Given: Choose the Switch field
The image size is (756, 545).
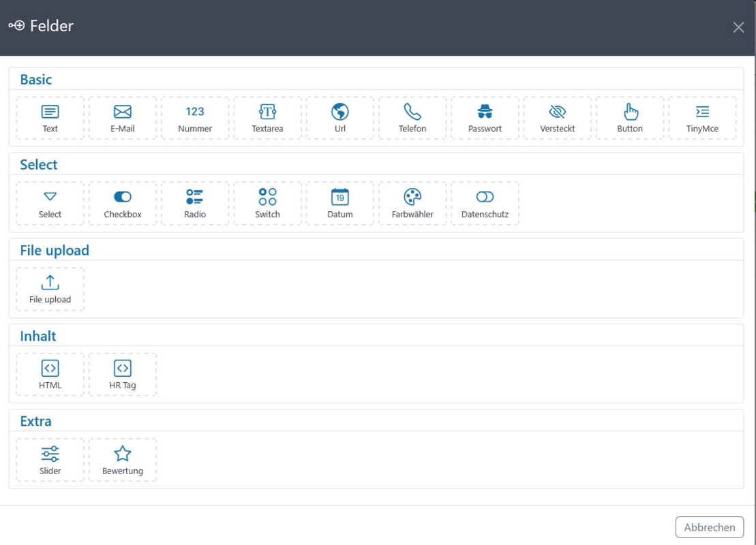Looking at the screenshot, I should (267, 203).
